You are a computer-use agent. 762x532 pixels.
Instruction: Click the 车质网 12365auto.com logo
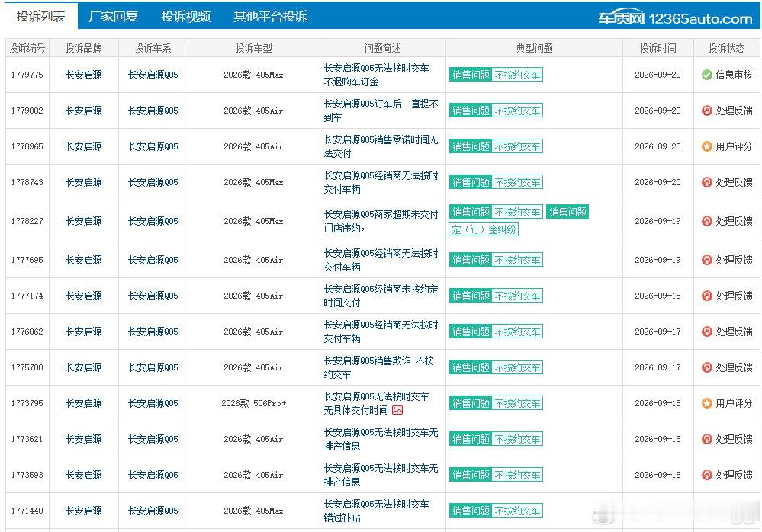[x=675, y=18]
